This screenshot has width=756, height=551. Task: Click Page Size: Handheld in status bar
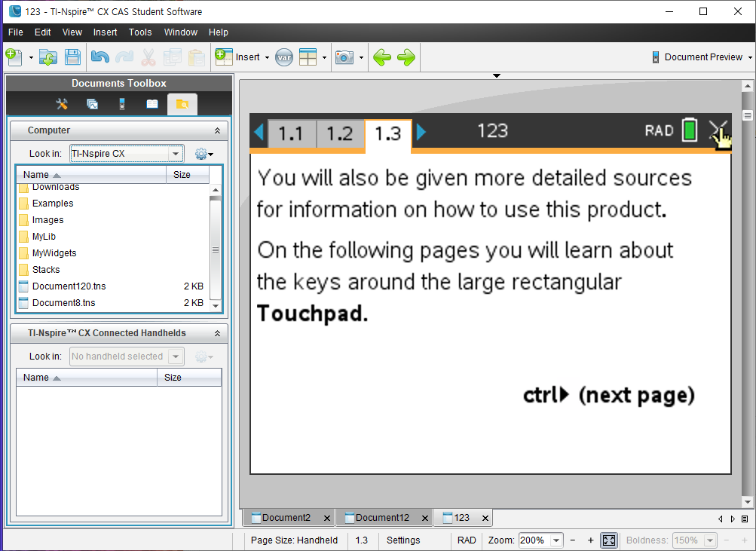tap(294, 540)
